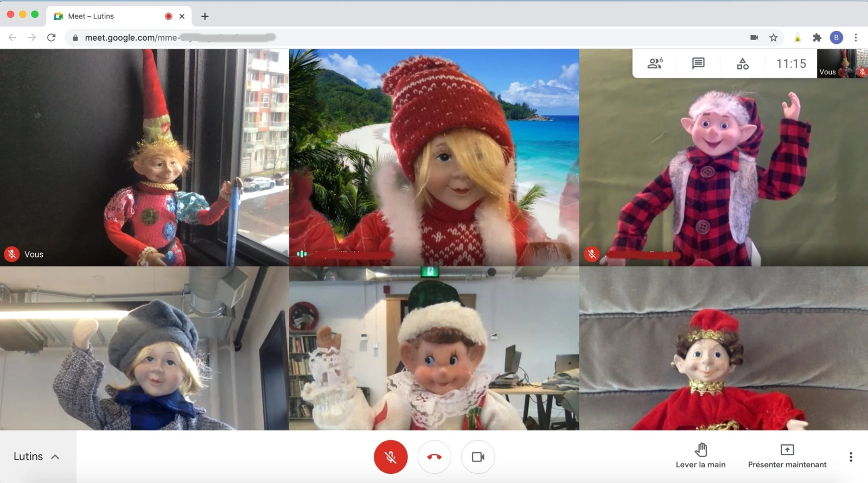
Task: Bookmark this page with the star icon
Action: [x=774, y=37]
